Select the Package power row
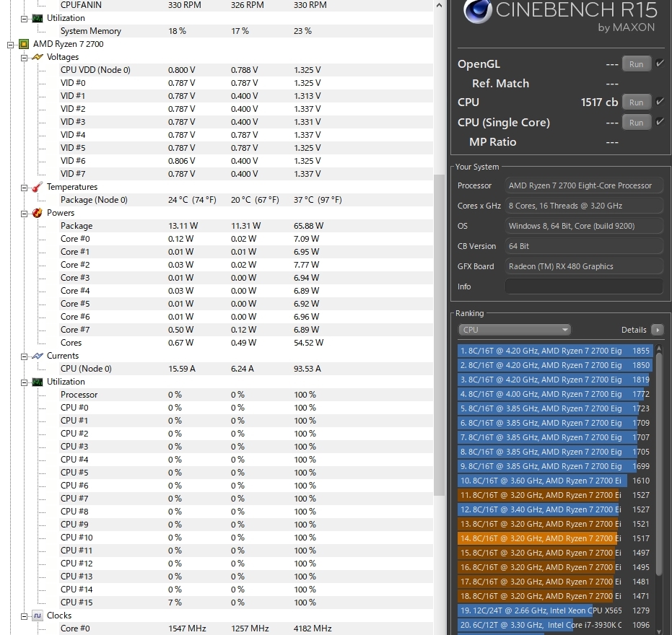672x635 pixels. point(246,226)
